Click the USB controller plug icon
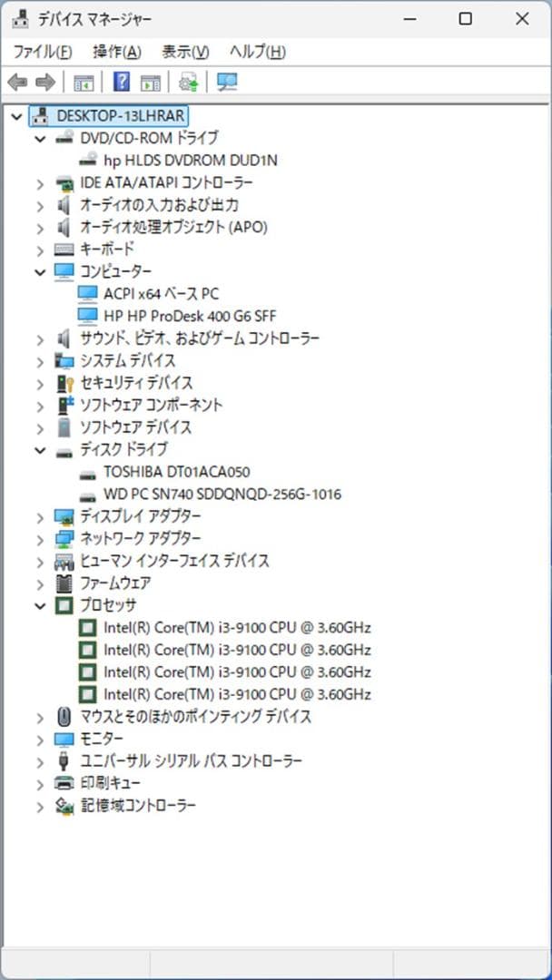The height and width of the screenshot is (980, 552). [x=64, y=761]
